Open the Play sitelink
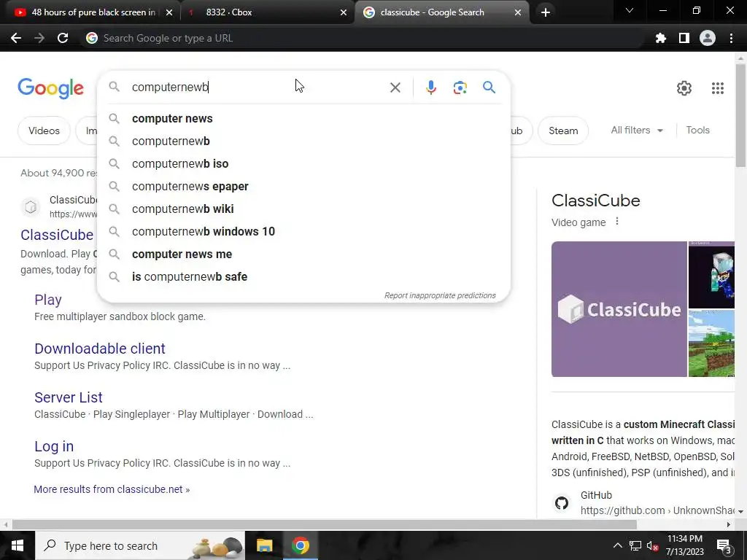Image resolution: width=747 pixels, height=560 pixels. [x=48, y=300]
